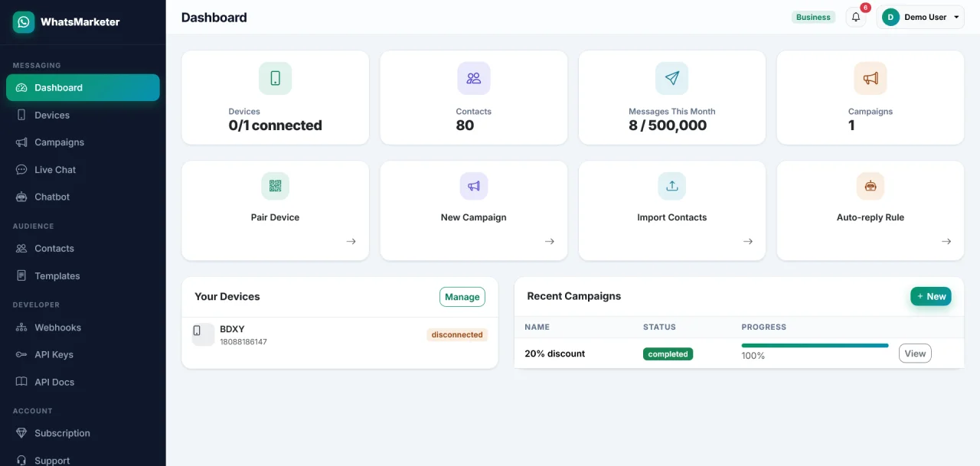Open Campaigns from the sidebar menu
The image size is (980, 466).
83,142
